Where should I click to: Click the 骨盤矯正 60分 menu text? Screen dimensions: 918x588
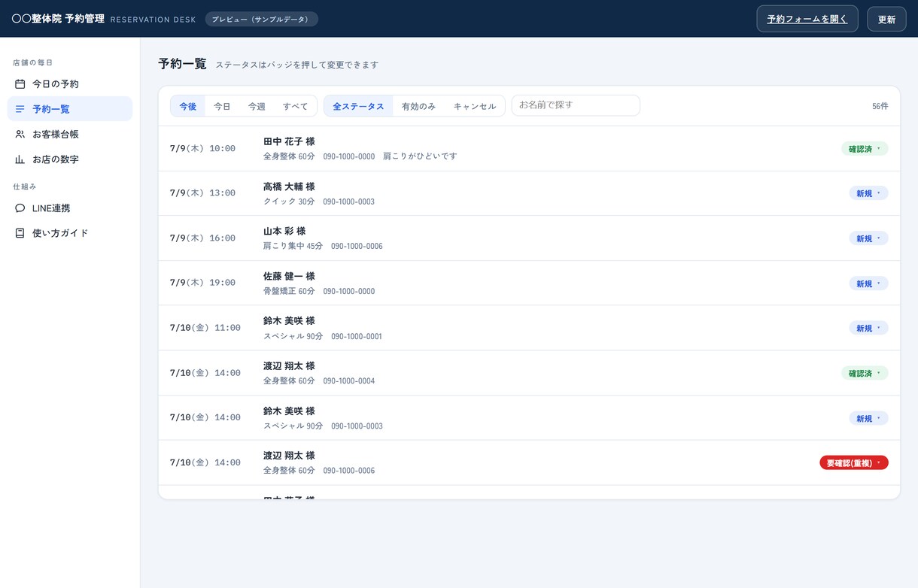tap(289, 291)
